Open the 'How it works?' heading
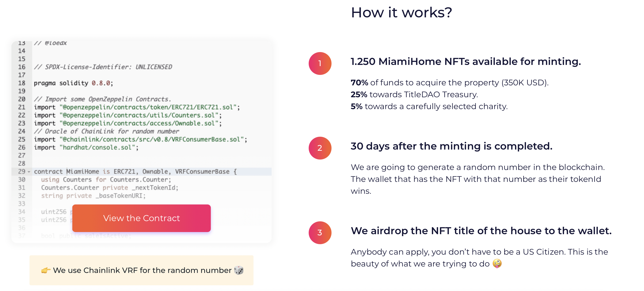Viewport: 644px width, 291px height. point(402,13)
